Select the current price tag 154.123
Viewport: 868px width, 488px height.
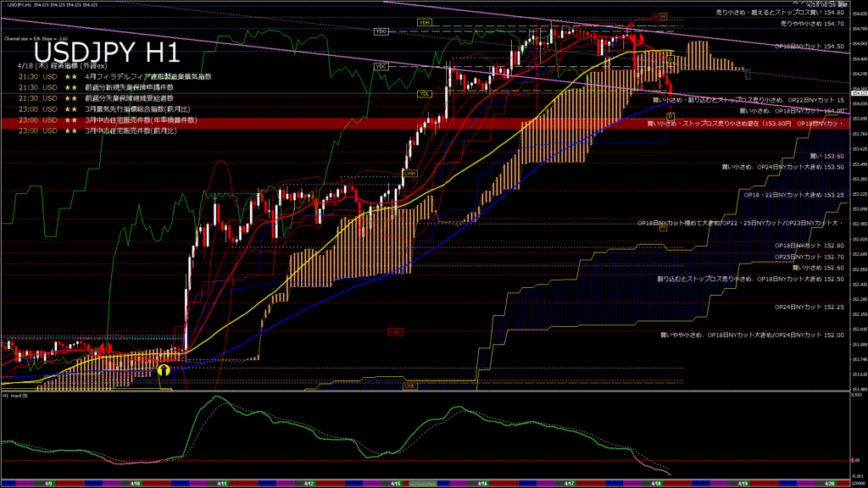point(858,93)
